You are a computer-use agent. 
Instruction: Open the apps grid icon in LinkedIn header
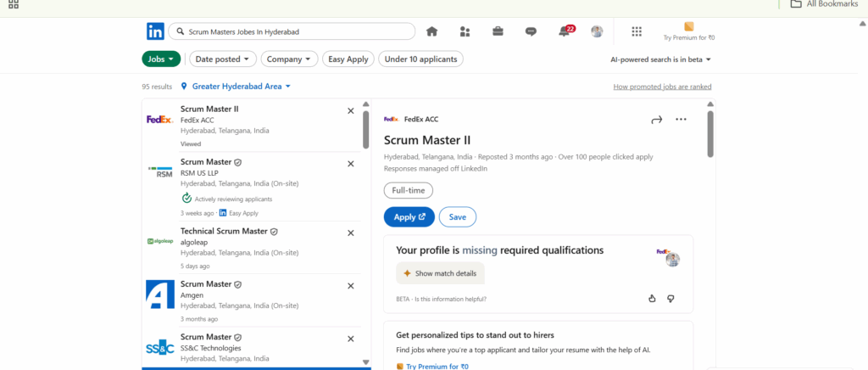[x=637, y=31]
